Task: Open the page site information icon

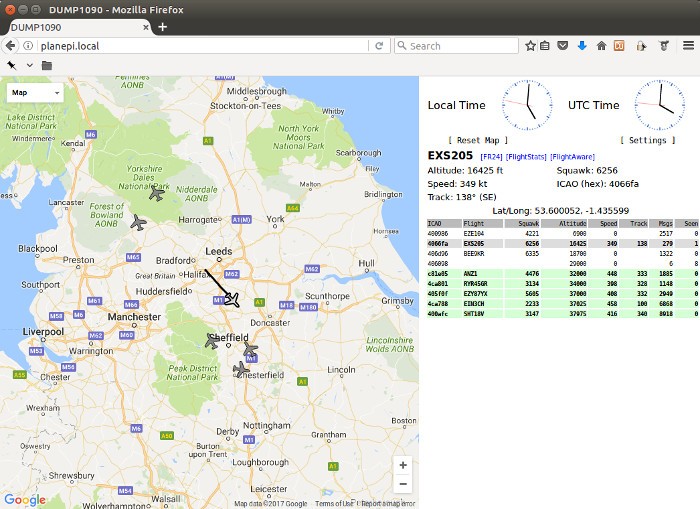Action: point(28,46)
